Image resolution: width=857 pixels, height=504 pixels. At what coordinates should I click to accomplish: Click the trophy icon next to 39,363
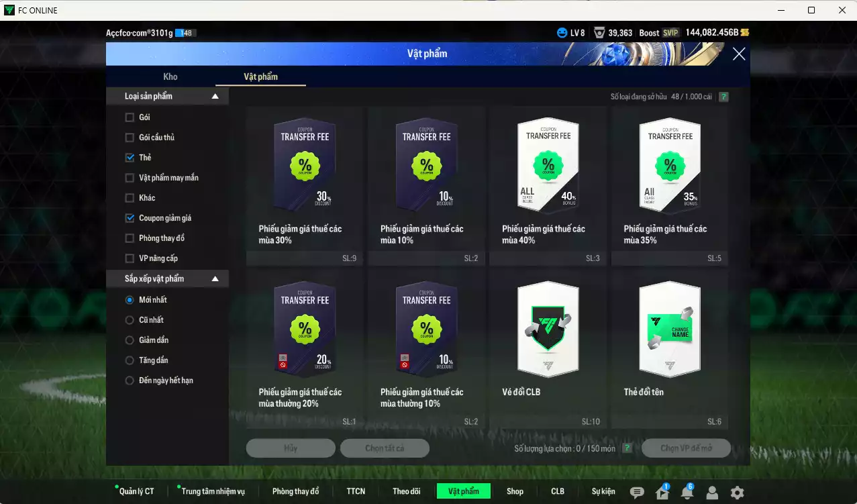click(601, 32)
